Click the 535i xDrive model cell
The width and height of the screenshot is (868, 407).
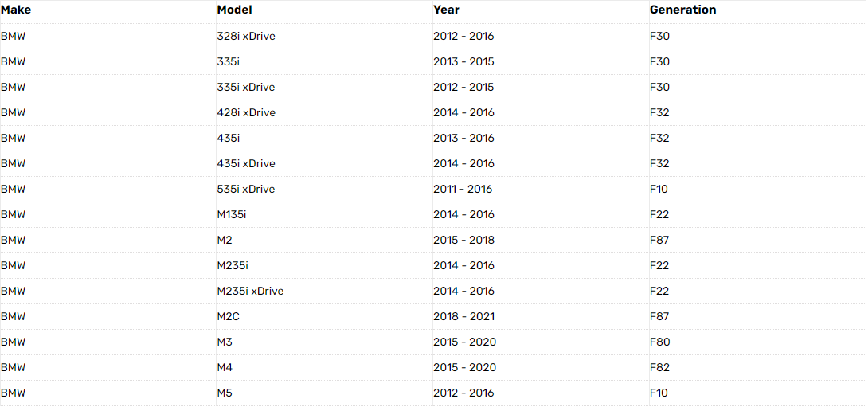tap(246, 189)
